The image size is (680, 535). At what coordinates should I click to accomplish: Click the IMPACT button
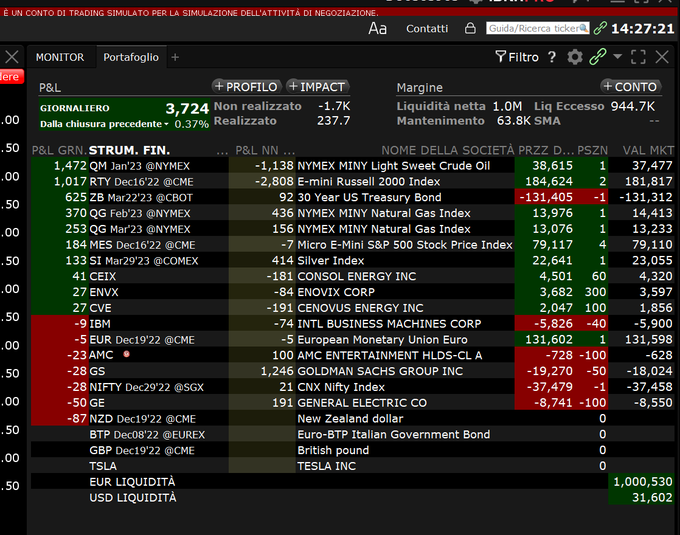[x=318, y=87]
